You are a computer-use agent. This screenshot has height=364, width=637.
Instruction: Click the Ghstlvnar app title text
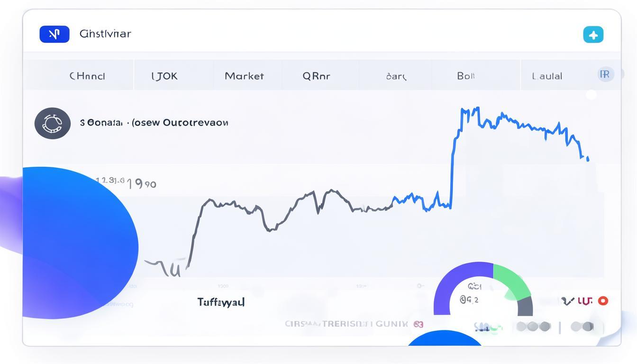tap(105, 34)
